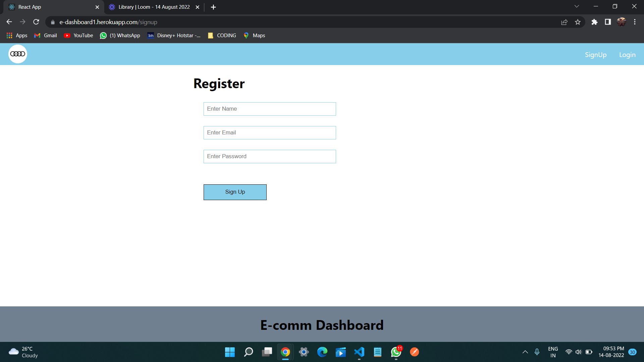Image resolution: width=644 pixels, height=362 pixels.
Task: Click the Sign Up button
Action: tap(235, 192)
